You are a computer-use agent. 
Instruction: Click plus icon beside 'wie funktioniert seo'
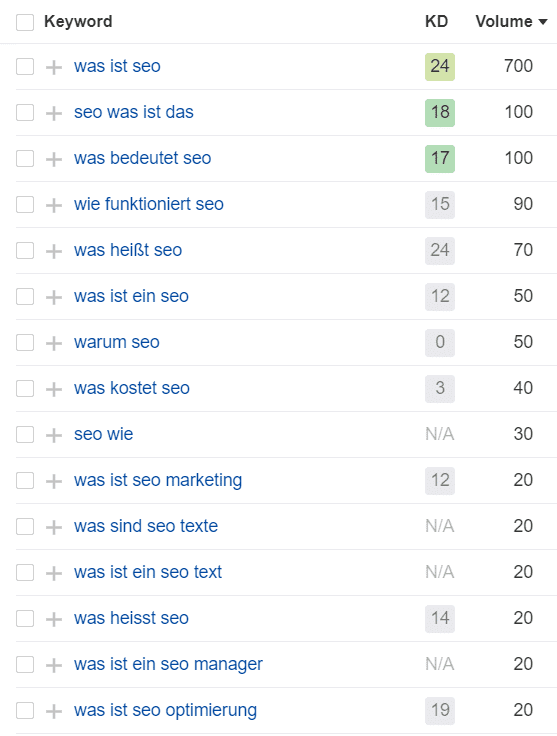(54, 205)
